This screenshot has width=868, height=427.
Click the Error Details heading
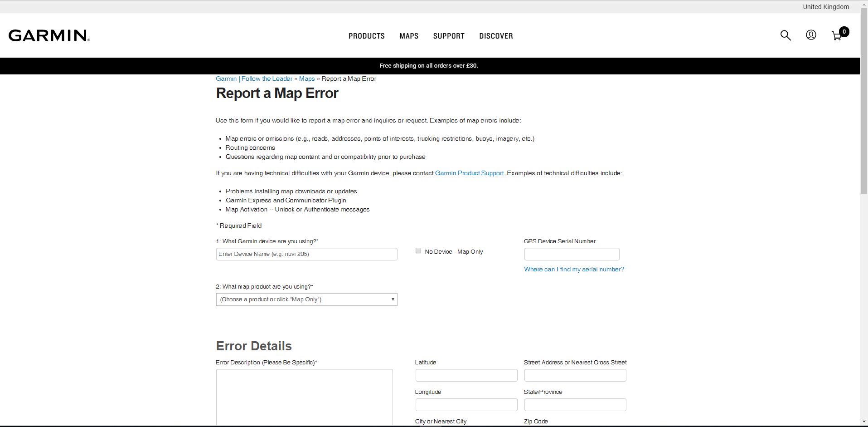click(254, 346)
